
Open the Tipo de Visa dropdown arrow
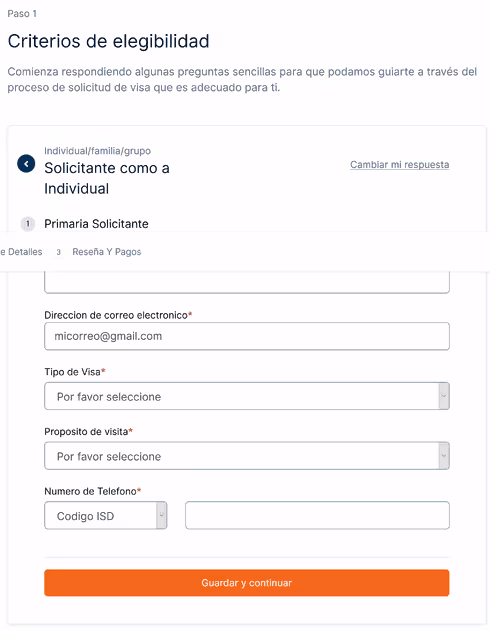pos(444,396)
